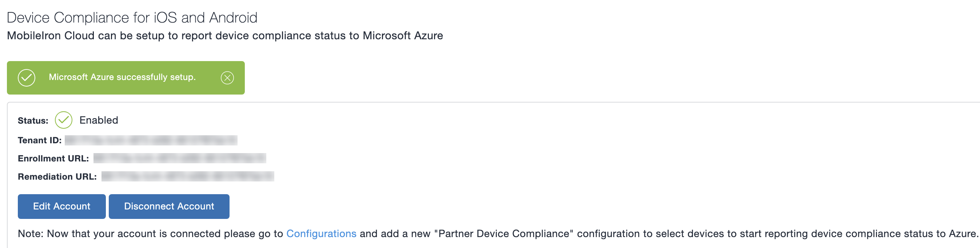Viewport: 980px width, 248px height.
Task: Click the "Device Compliance for iOS and Android" heading
Action: pyautogui.click(x=132, y=17)
